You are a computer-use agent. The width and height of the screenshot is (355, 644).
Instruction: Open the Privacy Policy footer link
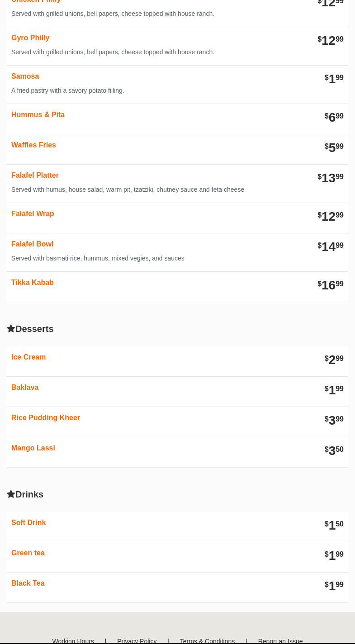[x=137, y=640]
